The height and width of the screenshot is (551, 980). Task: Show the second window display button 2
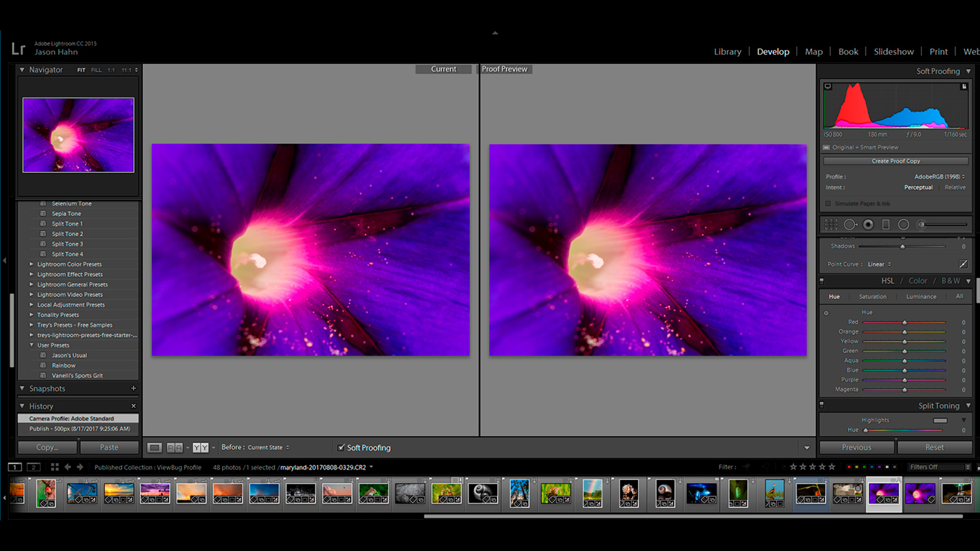point(33,467)
